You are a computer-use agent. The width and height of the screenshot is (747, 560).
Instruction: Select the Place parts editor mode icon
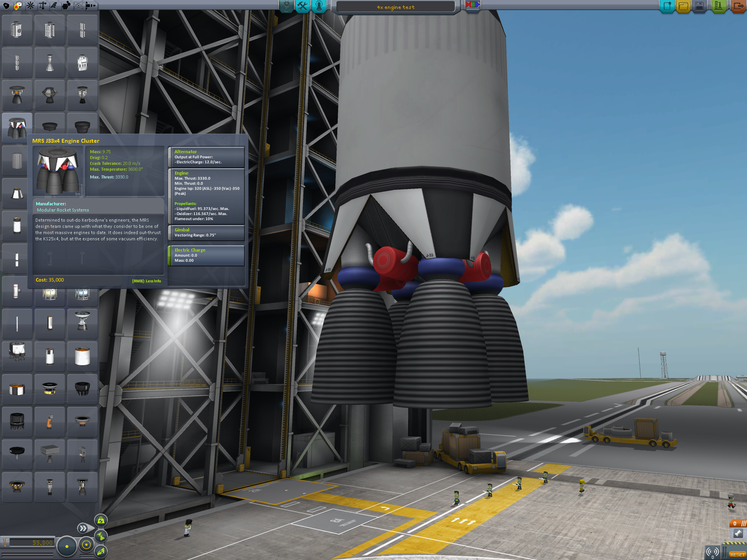click(287, 6)
